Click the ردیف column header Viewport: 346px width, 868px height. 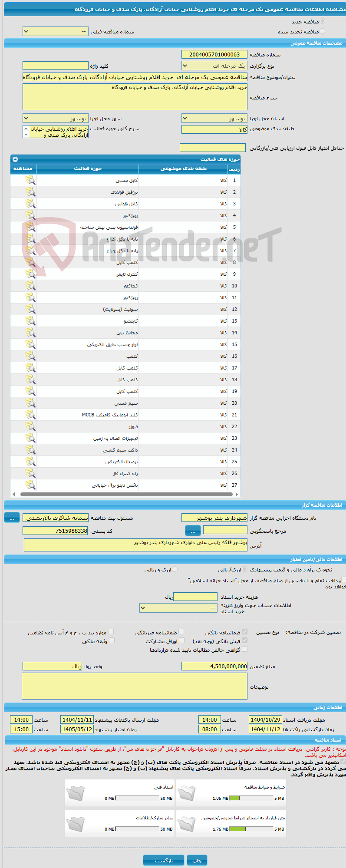coord(234,169)
